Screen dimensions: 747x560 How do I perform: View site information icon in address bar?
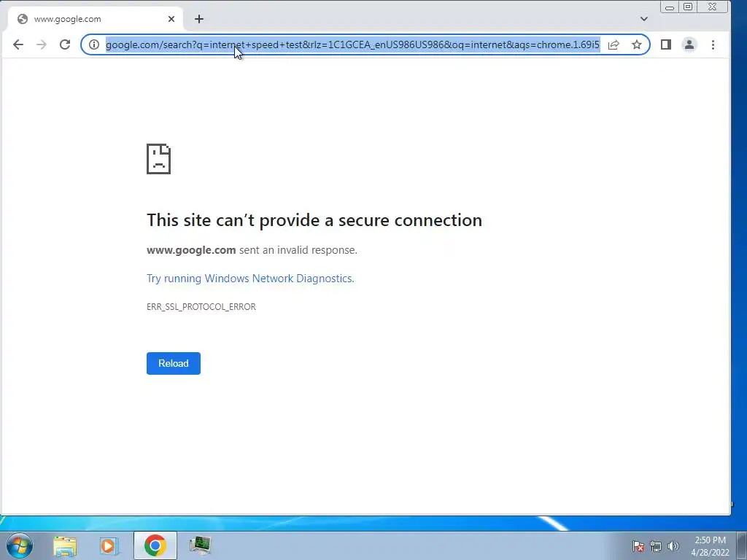(x=94, y=44)
